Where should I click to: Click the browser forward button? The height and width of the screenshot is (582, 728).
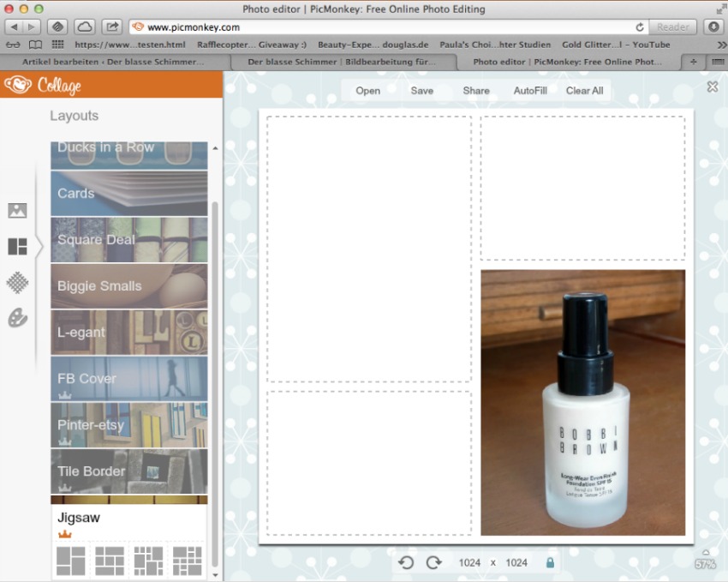coord(32,27)
